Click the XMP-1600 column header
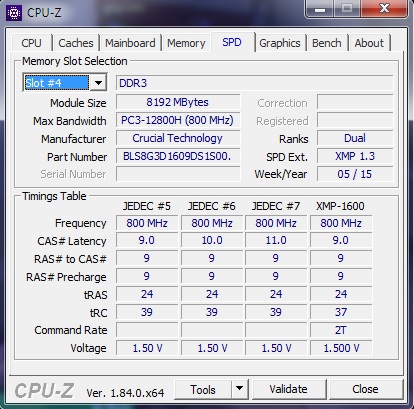The height and width of the screenshot is (409, 414). pos(340,206)
